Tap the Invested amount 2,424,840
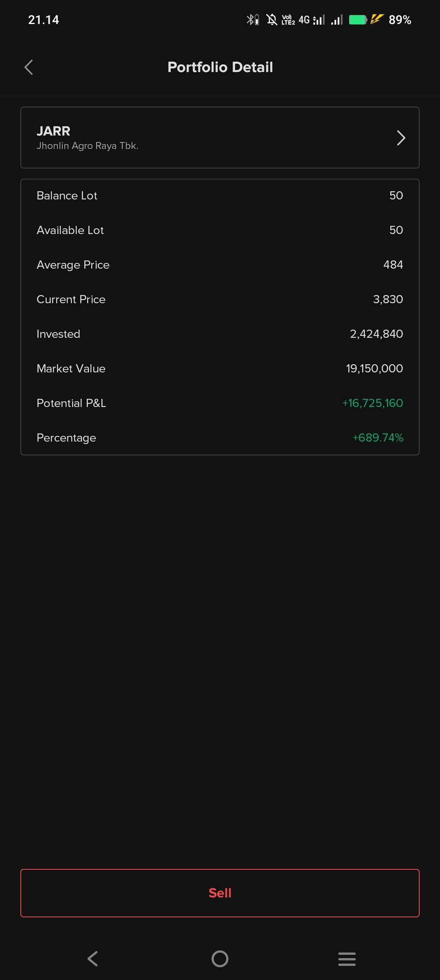The image size is (440, 980). [376, 334]
